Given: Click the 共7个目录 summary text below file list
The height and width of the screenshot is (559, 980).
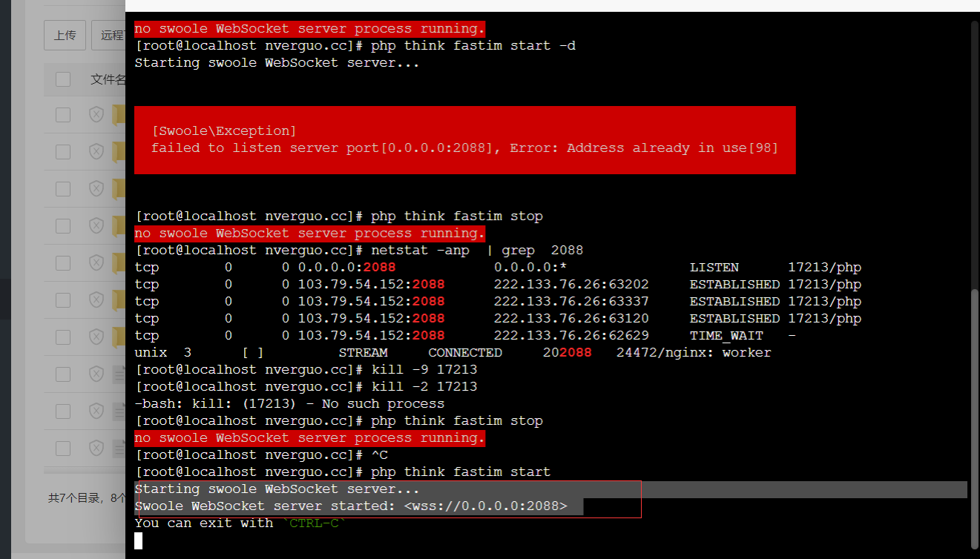Looking at the screenshot, I should click(x=87, y=498).
